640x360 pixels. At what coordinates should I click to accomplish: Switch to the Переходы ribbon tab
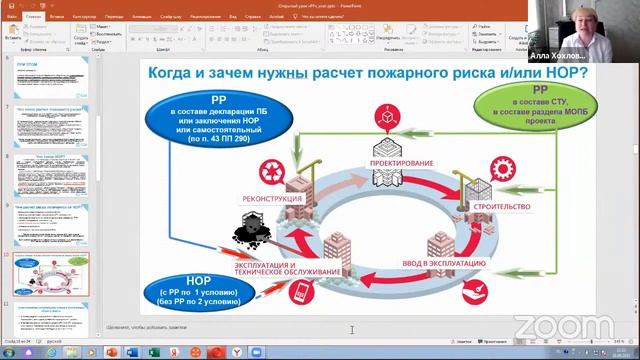coord(114,17)
